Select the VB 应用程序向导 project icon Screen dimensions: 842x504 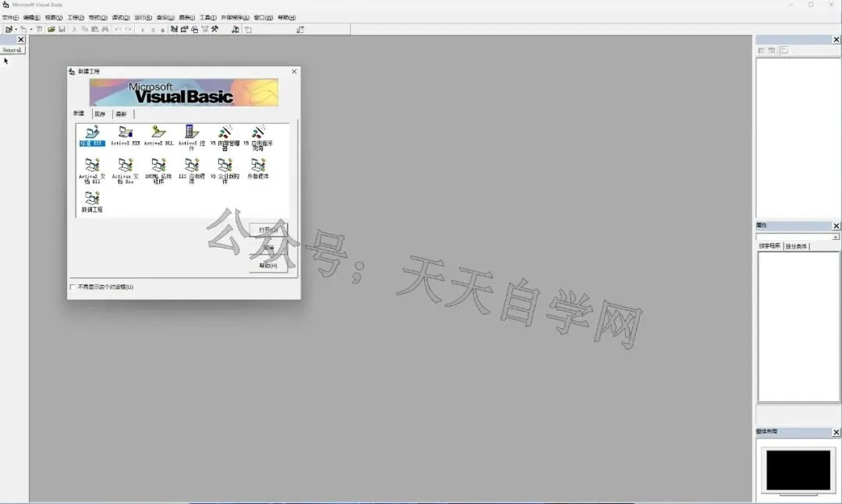[x=258, y=138]
